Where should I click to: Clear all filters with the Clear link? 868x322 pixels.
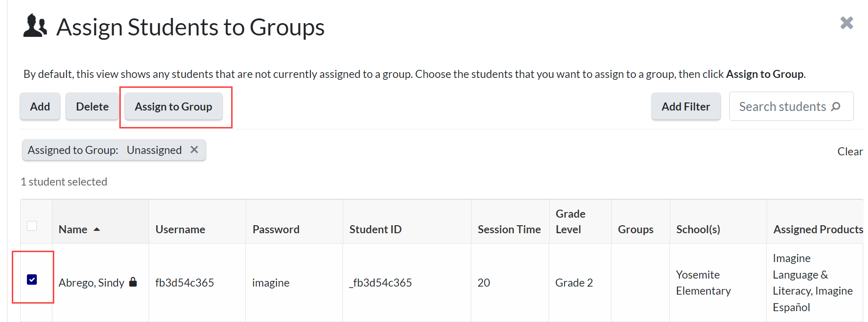pyautogui.click(x=850, y=152)
